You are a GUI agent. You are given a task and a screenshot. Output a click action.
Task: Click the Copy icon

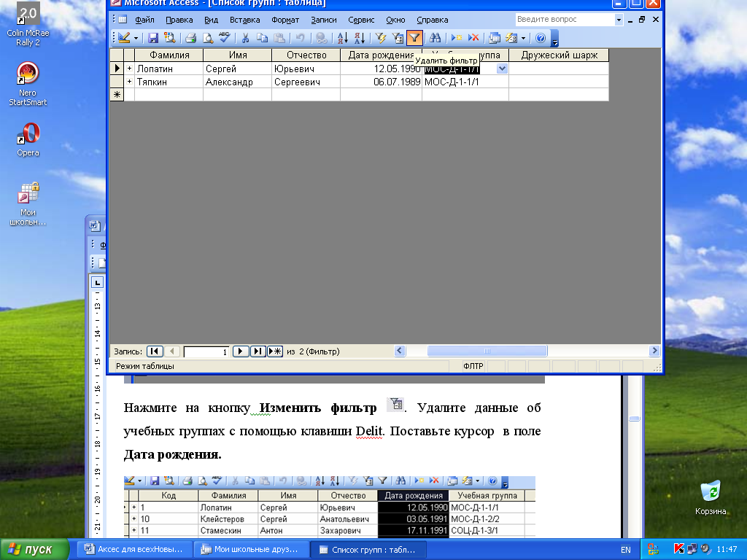tap(262, 38)
